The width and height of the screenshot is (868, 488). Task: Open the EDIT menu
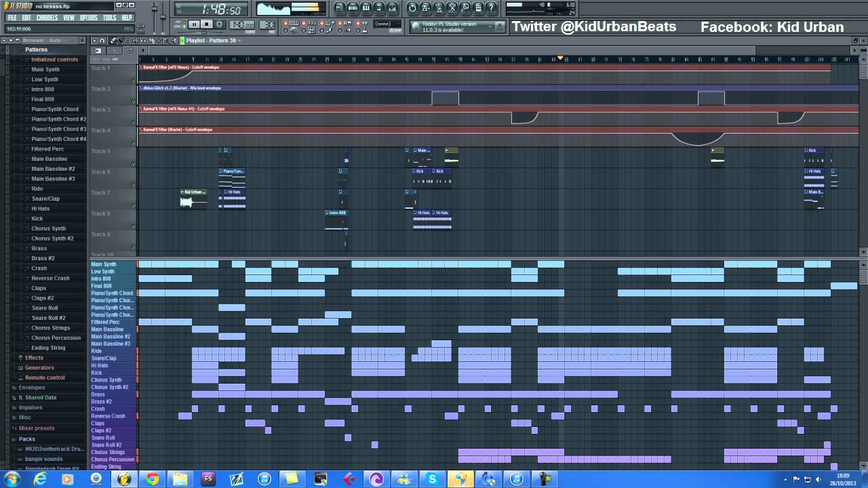click(x=26, y=18)
